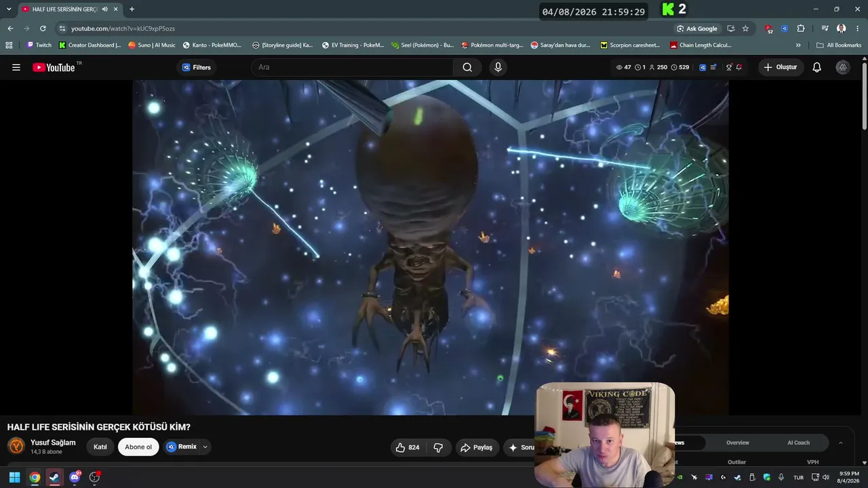Reload the page
Image resolution: width=868 pixels, height=488 pixels.
43,28
